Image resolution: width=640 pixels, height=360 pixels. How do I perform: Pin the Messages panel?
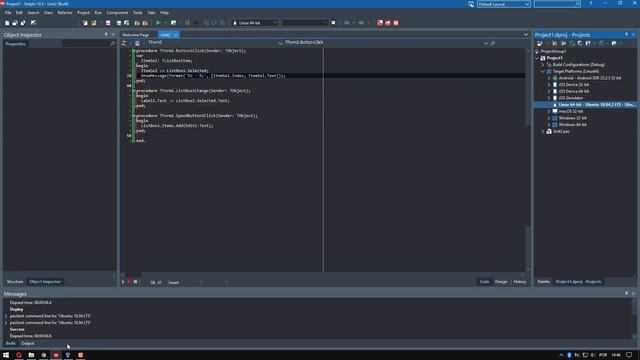coord(627,293)
